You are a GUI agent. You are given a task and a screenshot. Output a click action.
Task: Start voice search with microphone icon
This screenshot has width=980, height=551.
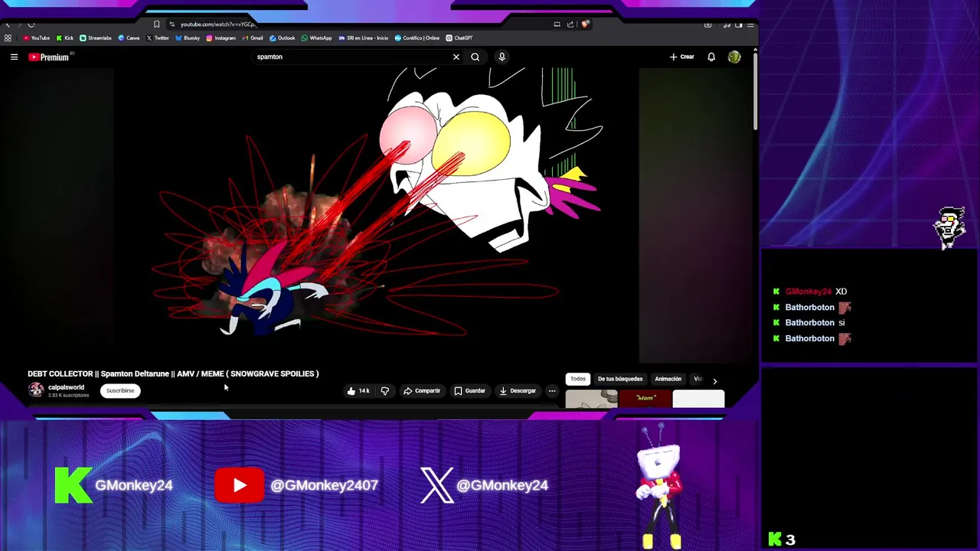tap(502, 57)
